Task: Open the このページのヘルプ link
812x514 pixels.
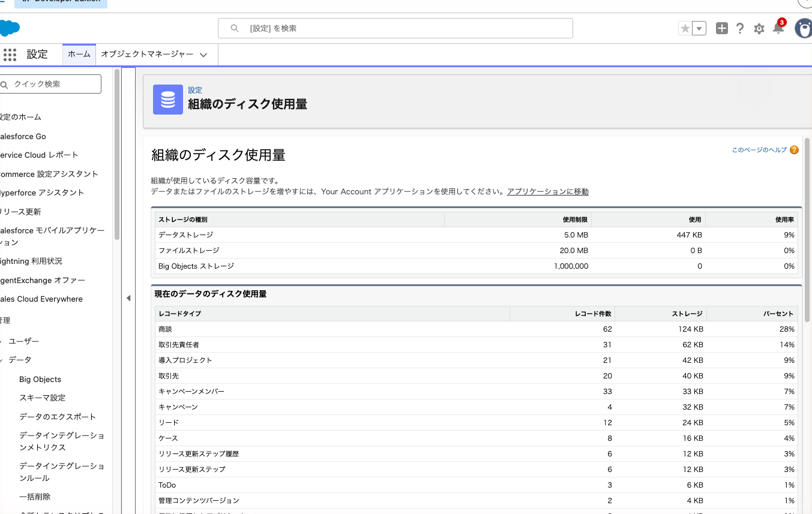Action: click(759, 150)
